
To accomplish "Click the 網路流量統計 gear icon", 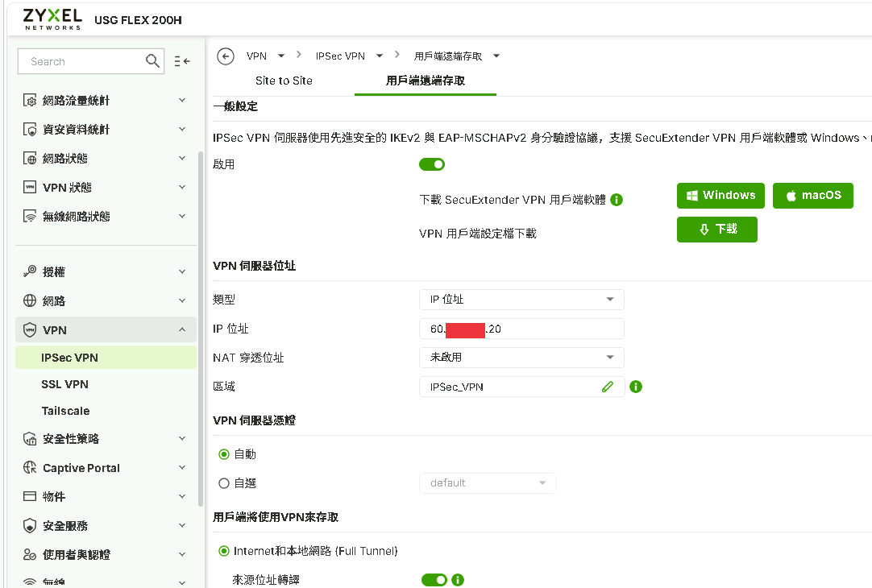I will click(x=30, y=101).
